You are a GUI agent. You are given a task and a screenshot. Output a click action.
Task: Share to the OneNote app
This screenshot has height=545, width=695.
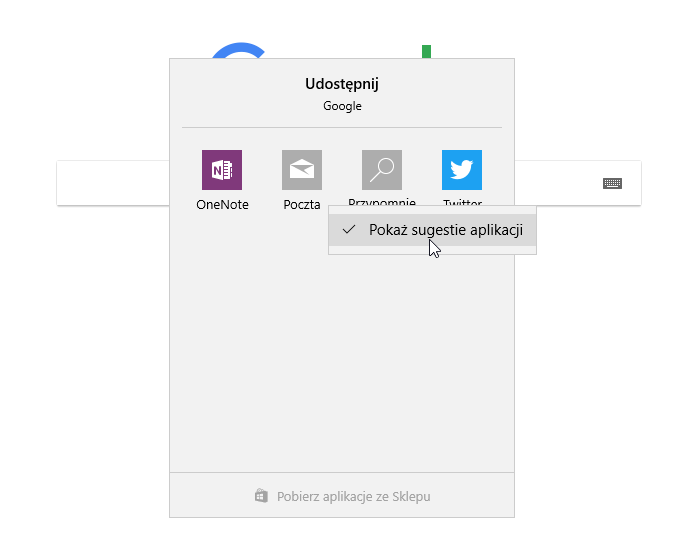coord(222,170)
